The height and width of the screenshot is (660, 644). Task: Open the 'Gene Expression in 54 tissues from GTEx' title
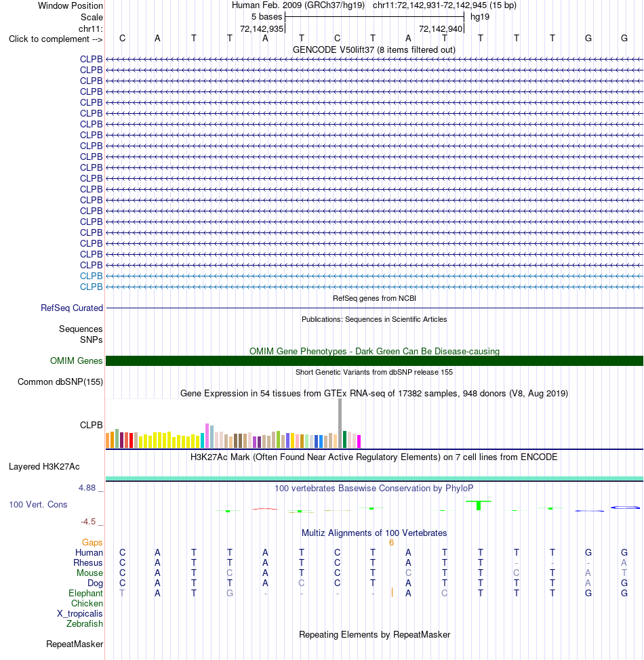374,394
